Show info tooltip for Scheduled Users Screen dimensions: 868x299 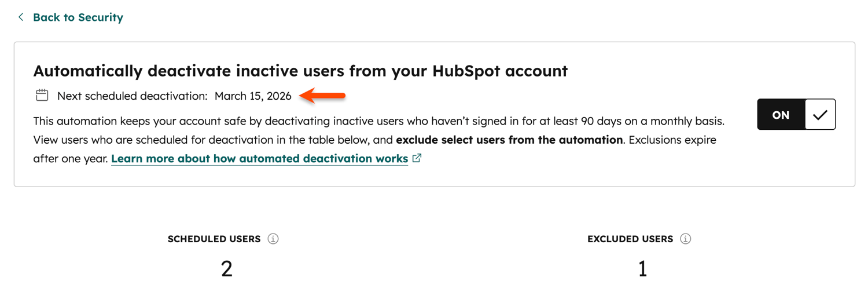(x=273, y=239)
